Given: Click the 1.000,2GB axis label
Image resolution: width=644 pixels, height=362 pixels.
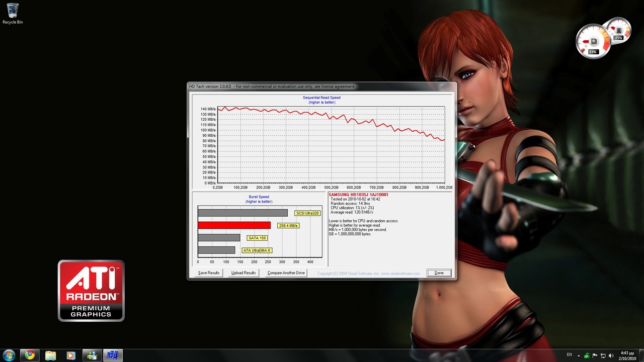Looking at the screenshot, I should [444, 188].
